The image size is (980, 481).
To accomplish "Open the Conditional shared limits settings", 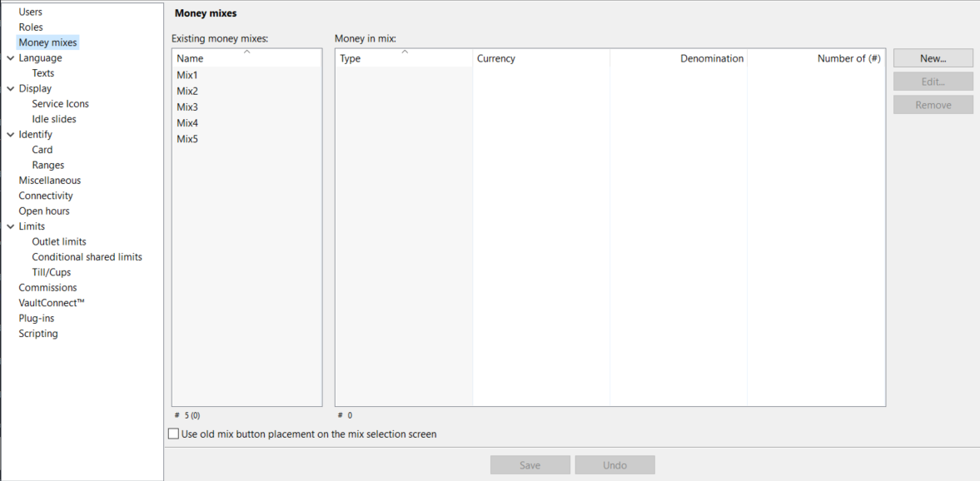I will (x=87, y=256).
